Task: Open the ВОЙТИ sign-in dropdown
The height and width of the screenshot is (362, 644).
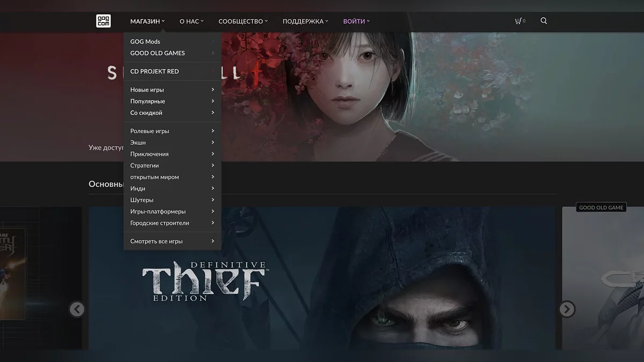Action: click(x=356, y=21)
